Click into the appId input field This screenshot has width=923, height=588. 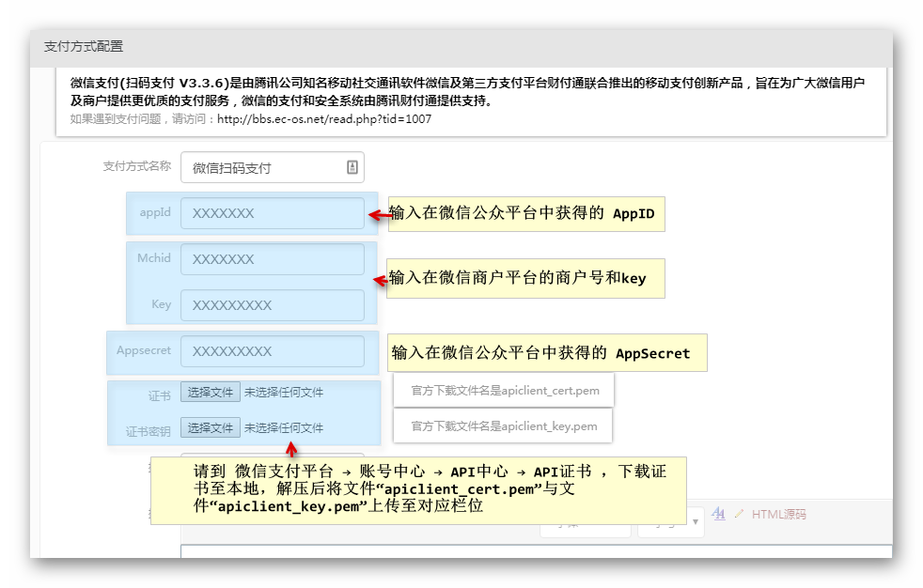click(x=273, y=213)
